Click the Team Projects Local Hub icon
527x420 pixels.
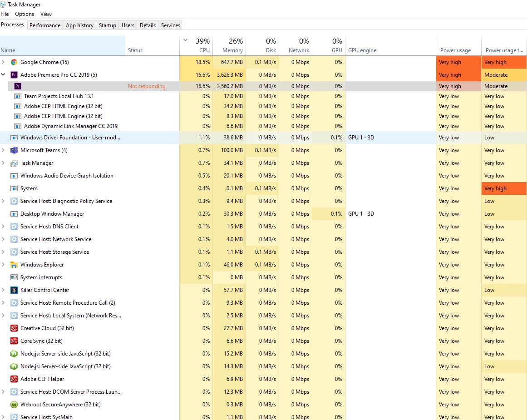coord(18,96)
